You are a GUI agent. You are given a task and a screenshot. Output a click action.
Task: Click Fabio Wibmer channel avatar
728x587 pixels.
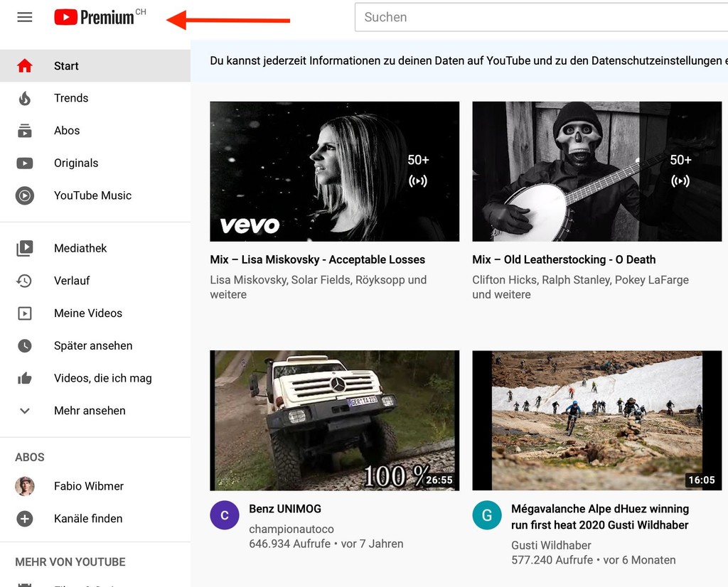coord(25,486)
